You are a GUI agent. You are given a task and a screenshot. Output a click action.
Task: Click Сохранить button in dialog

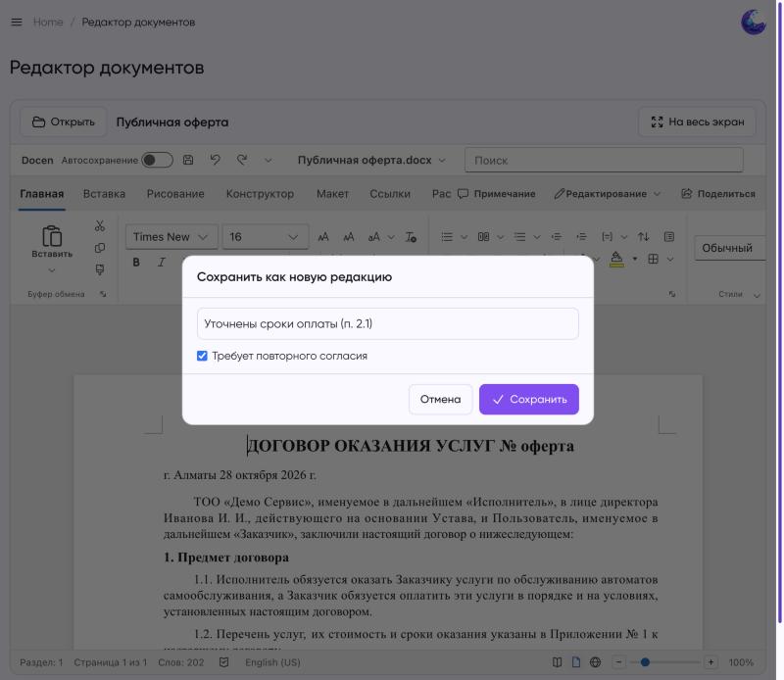529,399
